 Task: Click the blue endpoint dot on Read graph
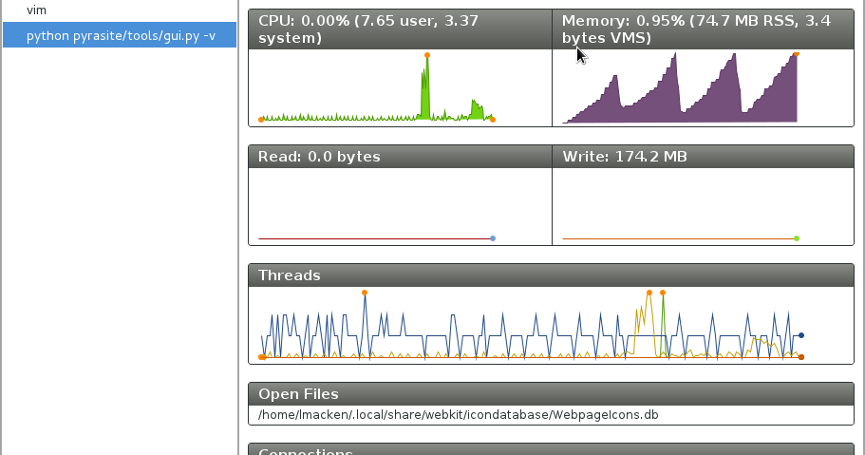point(493,238)
